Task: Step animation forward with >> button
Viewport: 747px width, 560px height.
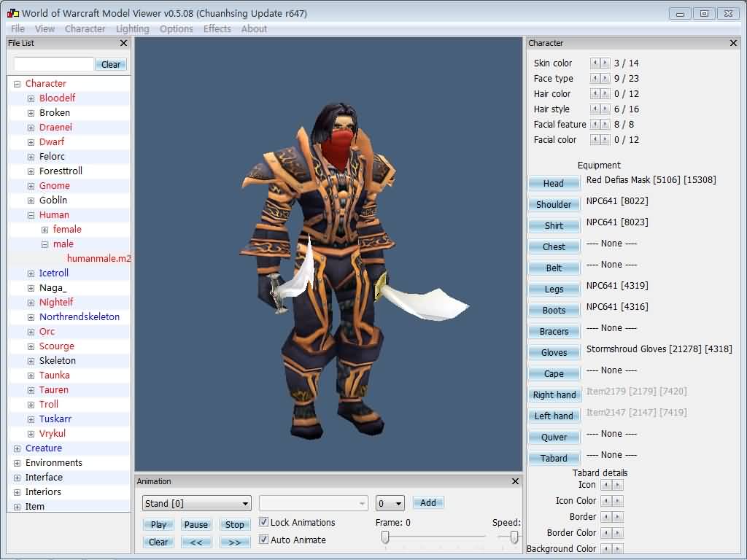Action: click(235, 542)
